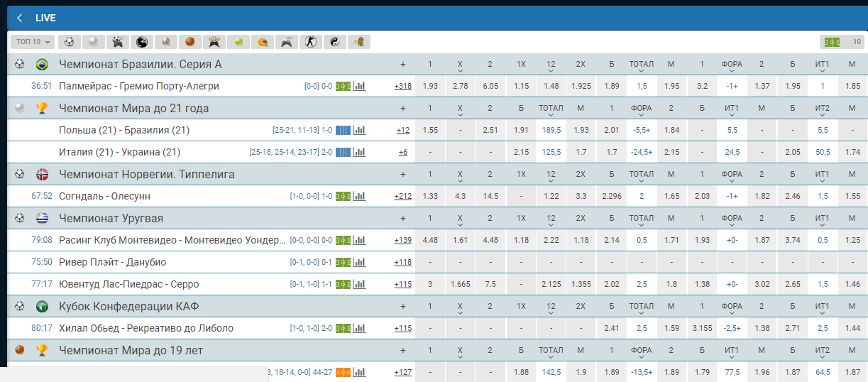Filter by volleyball icon in sports bar
868x382 pixels.
(x=93, y=42)
